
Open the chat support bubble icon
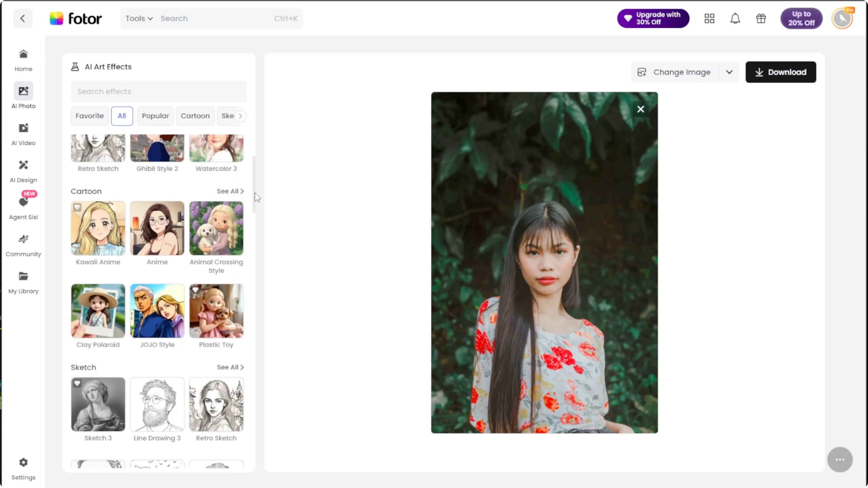tap(840, 460)
